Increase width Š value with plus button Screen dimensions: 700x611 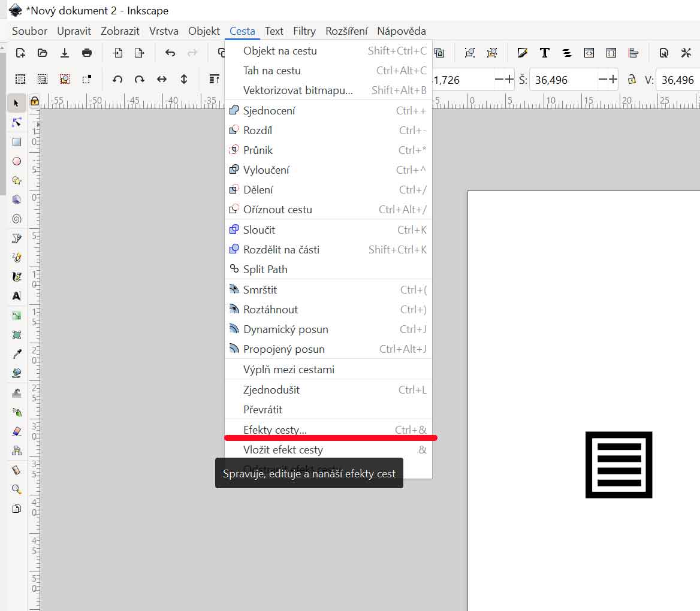pyautogui.click(x=612, y=79)
